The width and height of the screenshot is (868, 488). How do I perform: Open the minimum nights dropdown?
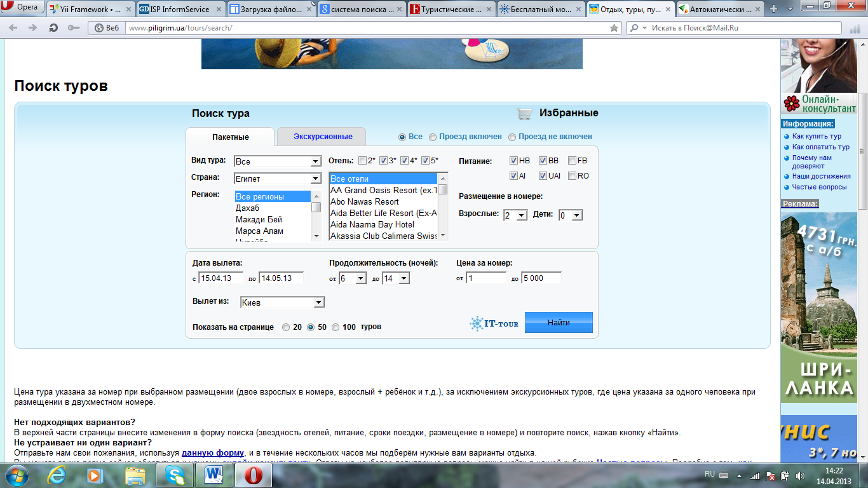[353, 278]
